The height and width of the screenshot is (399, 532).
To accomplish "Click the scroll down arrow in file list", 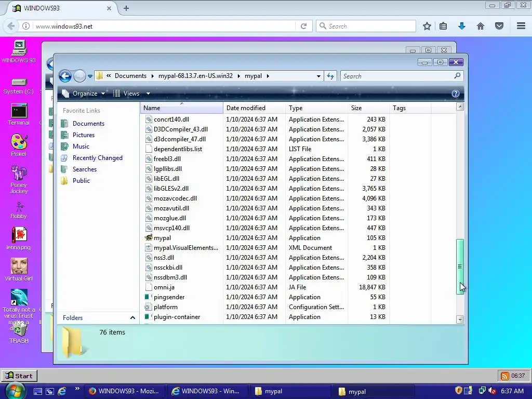I will (x=460, y=320).
